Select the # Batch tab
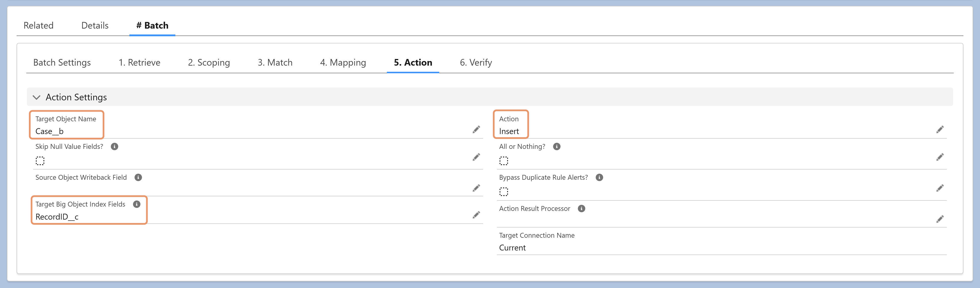This screenshot has height=288, width=980. coord(152,26)
